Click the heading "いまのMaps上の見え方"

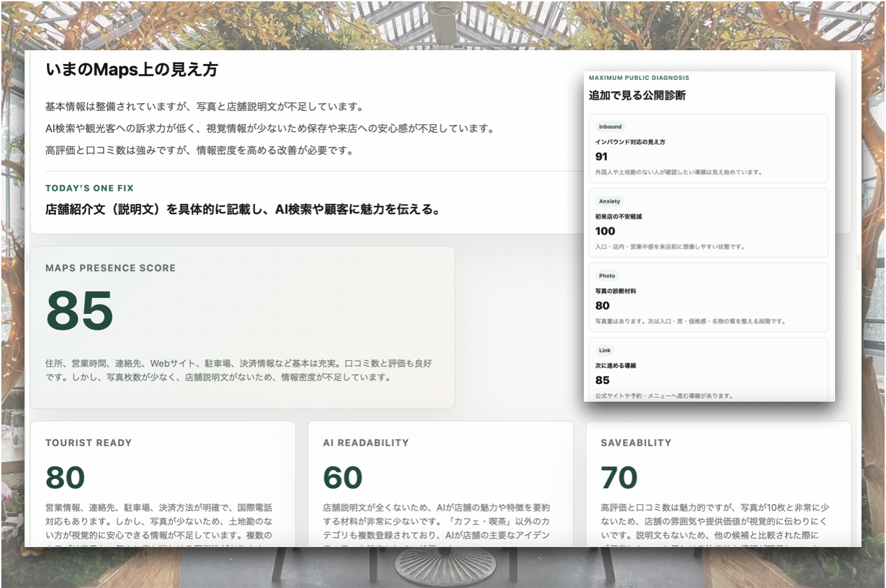132,69
